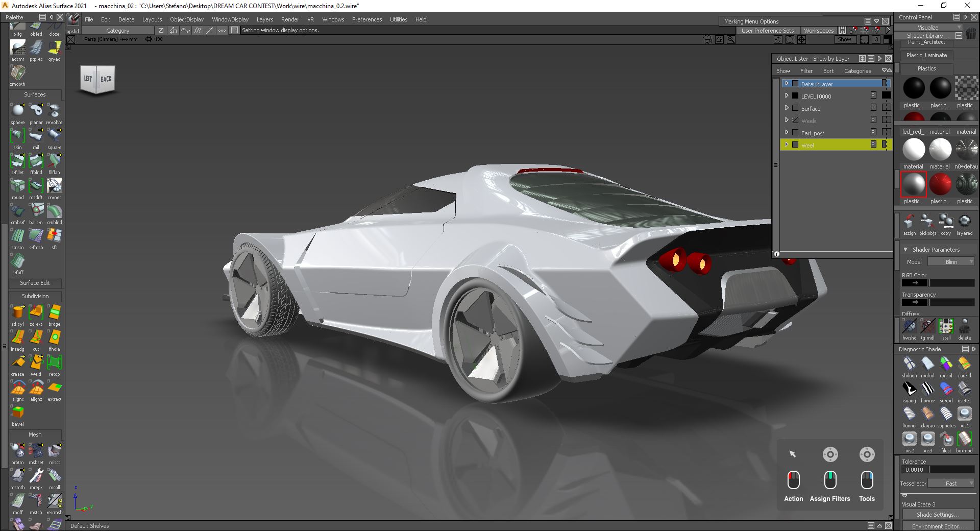This screenshot has width=980, height=531.
Task: Click the Shade Settings button
Action: tap(937, 515)
